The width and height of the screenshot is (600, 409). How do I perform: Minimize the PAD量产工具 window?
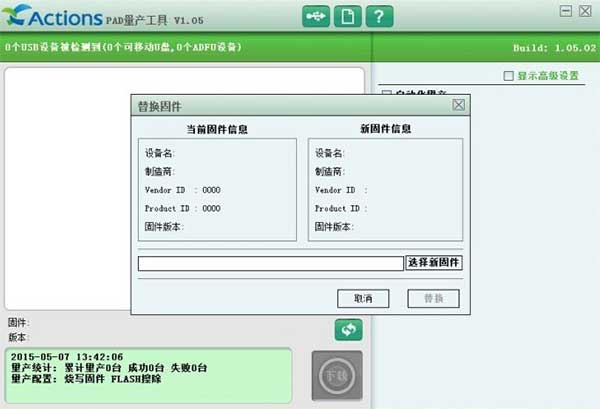tap(567, 12)
